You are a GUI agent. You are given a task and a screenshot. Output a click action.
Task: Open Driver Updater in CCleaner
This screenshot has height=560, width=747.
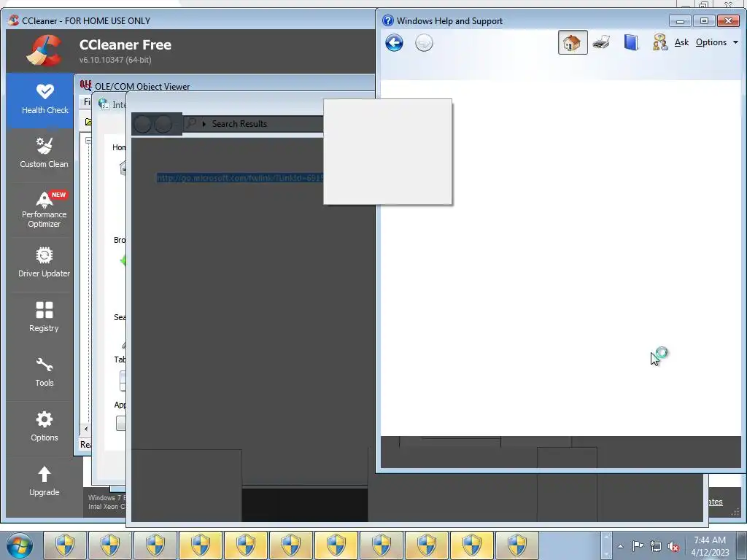44,262
